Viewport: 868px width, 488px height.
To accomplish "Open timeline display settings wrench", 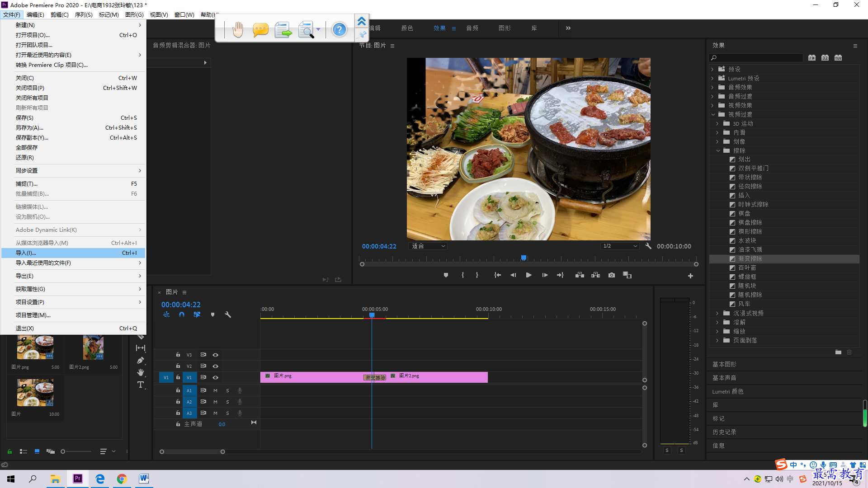I will point(228,314).
